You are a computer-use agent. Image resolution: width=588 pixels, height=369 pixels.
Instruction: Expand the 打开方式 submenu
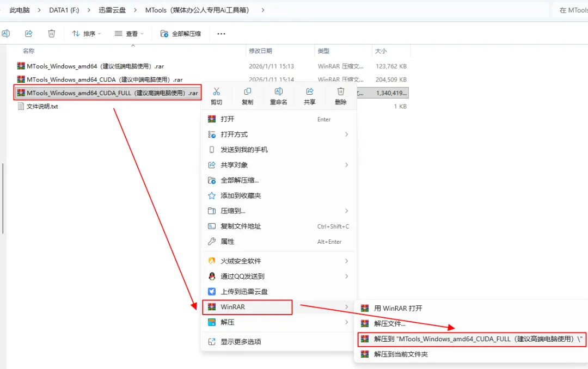[279, 134]
